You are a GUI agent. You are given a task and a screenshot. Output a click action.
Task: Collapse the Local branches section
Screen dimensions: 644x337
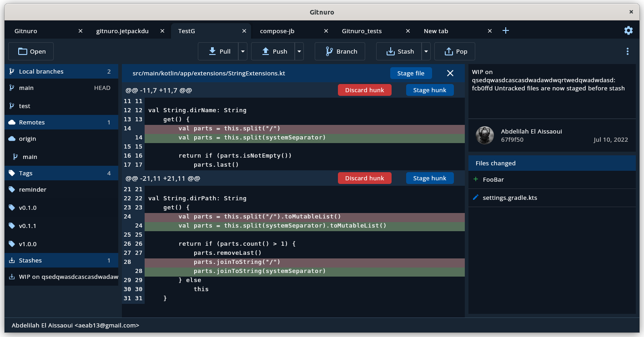(61, 71)
